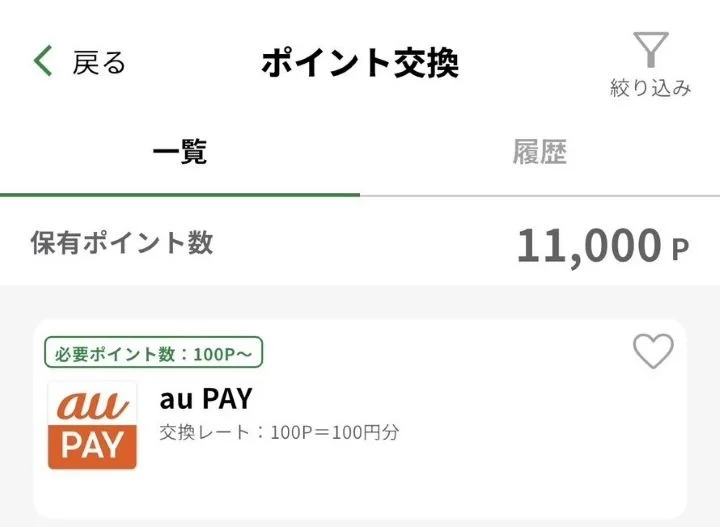Tap the 必要ポイント数：100P〜 badge
Image resolution: width=720 pixels, height=527 pixels.
pyautogui.click(x=153, y=353)
